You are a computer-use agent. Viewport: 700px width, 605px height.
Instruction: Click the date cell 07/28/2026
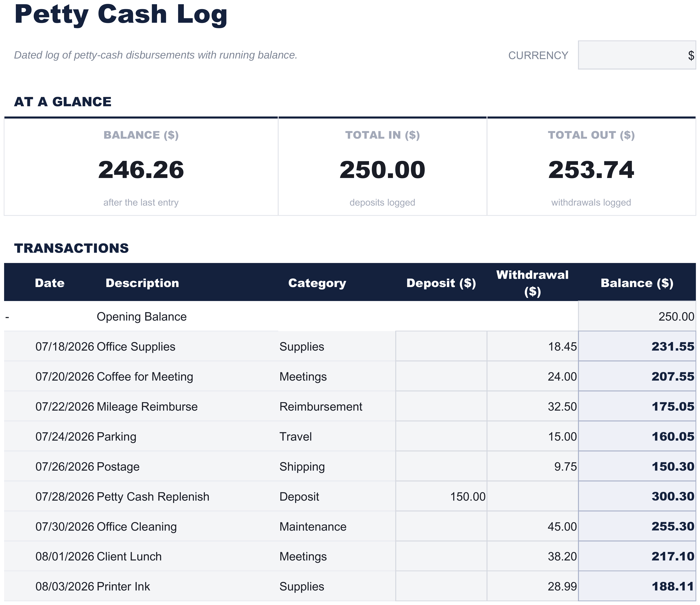click(50, 496)
